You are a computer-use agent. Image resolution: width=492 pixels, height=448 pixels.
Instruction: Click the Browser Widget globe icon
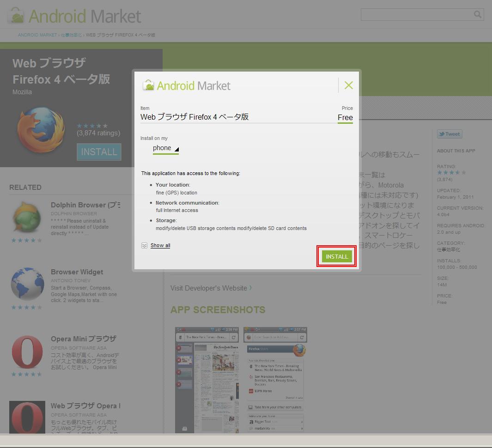click(28, 284)
